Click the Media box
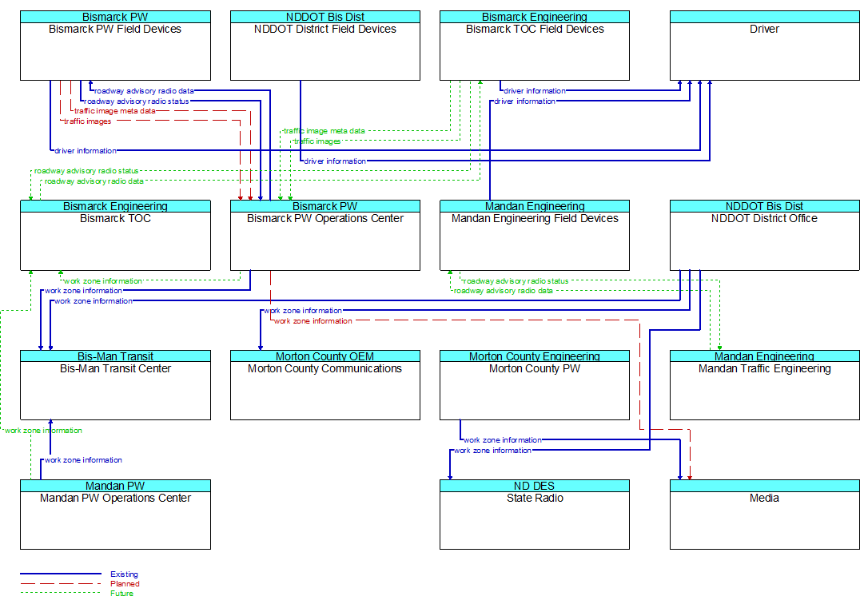This screenshot has width=868, height=608. [764, 515]
